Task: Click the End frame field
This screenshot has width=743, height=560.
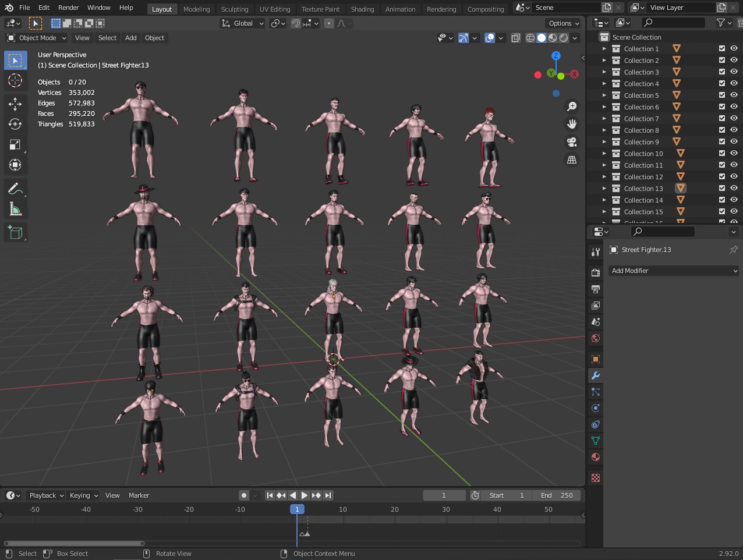Action: coord(557,495)
